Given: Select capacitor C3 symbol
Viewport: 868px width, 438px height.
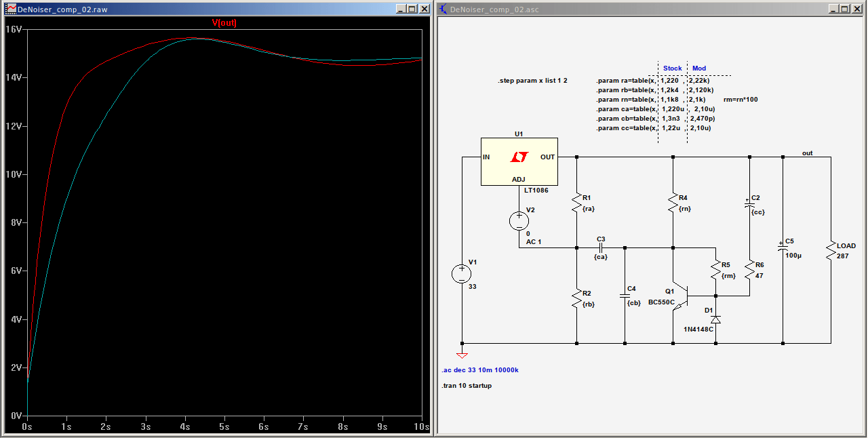Looking at the screenshot, I should tap(601, 247).
